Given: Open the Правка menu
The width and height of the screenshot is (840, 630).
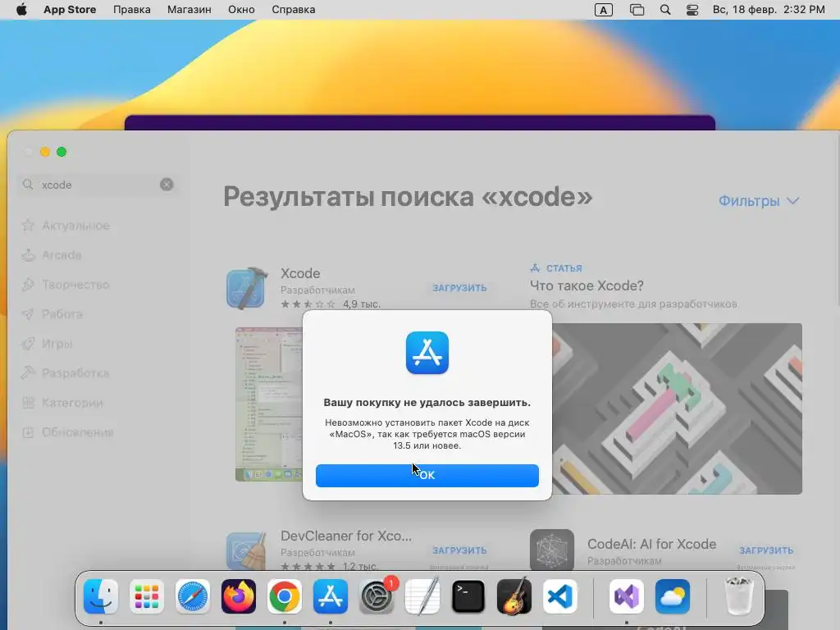Looking at the screenshot, I should pyautogui.click(x=132, y=10).
